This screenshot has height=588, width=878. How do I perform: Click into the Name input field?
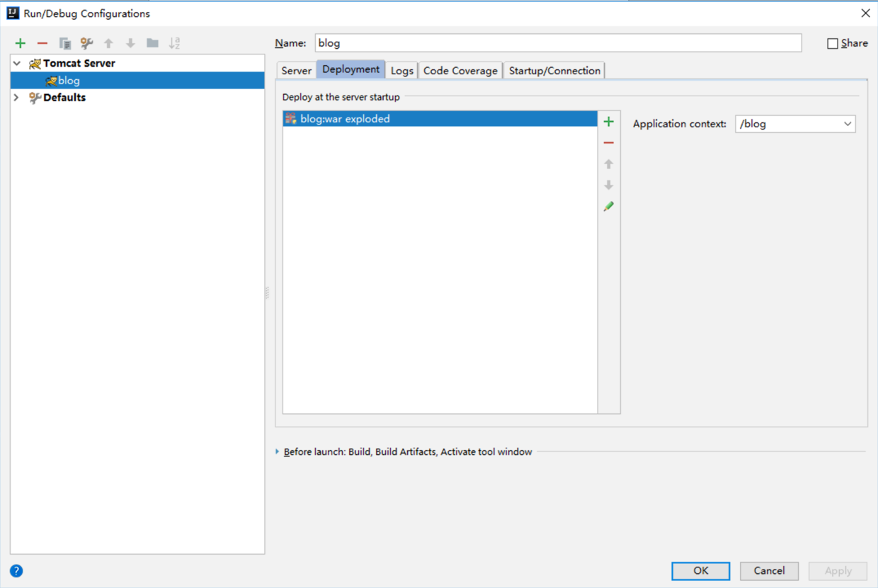(559, 43)
